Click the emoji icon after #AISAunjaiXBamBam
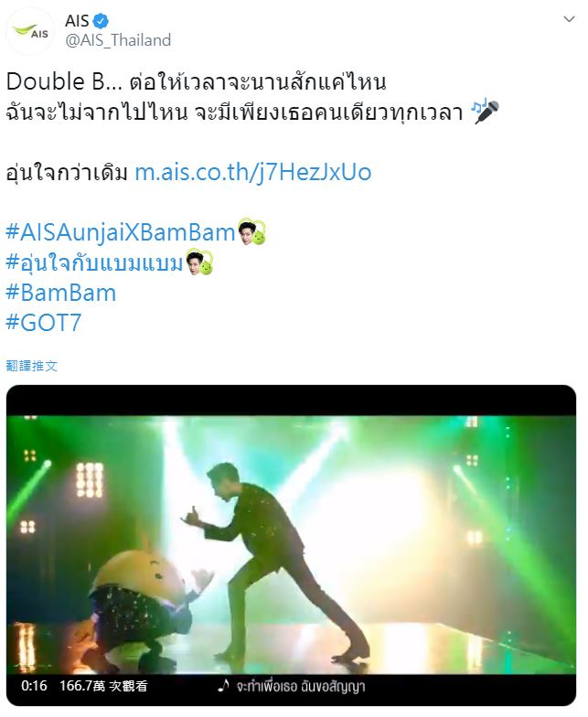The image size is (588, 717). [252, 232]
